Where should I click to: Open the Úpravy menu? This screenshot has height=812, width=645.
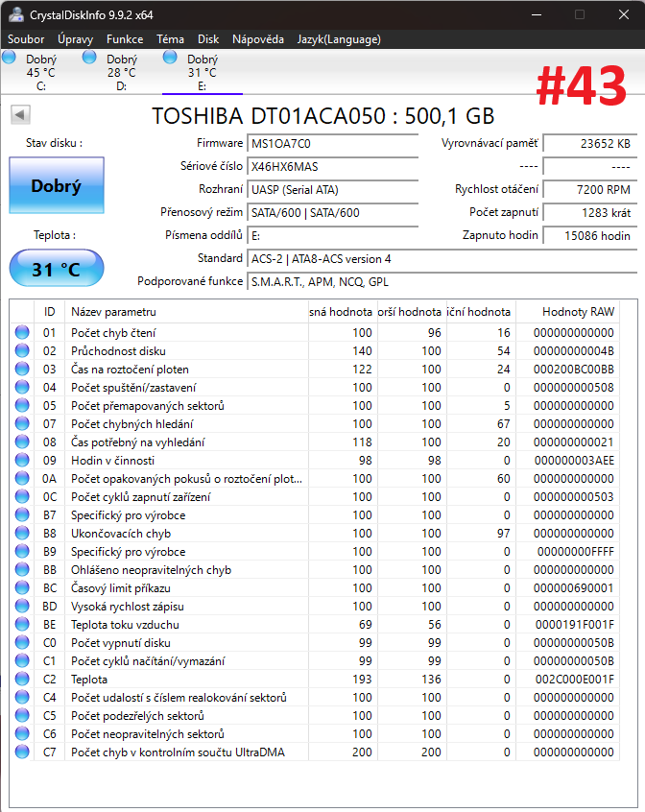(76, 39)
